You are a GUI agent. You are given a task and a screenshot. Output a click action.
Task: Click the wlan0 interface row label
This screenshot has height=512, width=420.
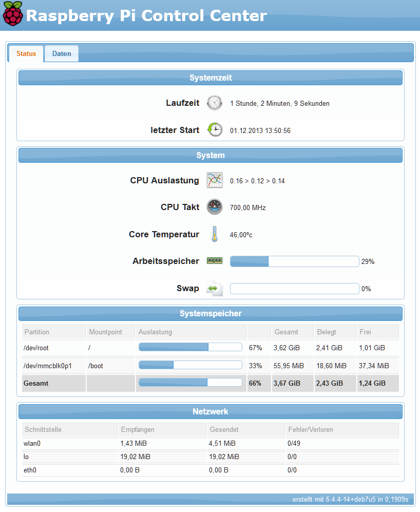(x=32, y=443)
